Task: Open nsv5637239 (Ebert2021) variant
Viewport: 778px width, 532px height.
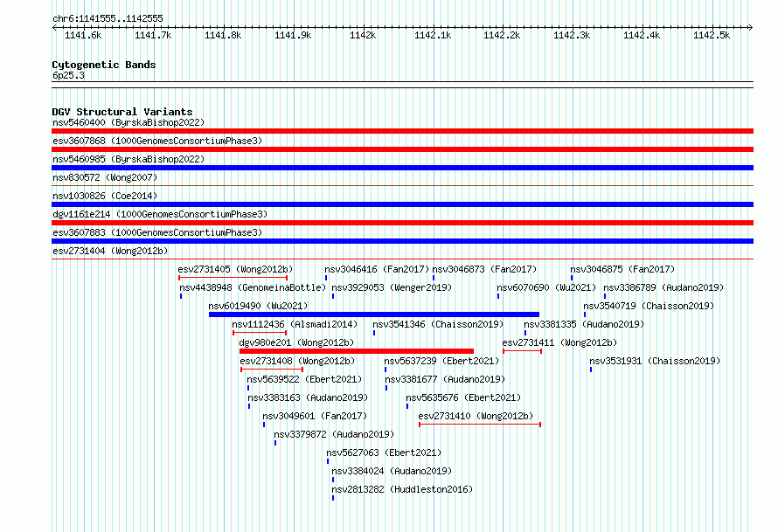Action: pos(441,361)
